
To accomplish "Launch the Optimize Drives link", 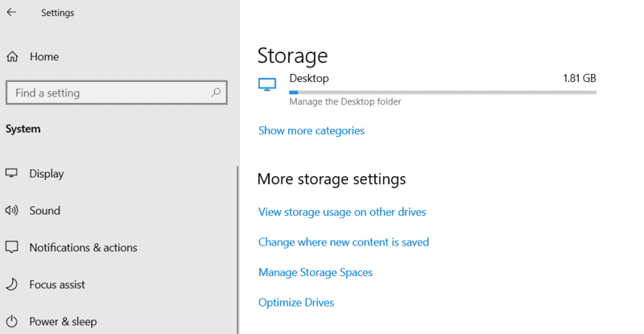I will [295, 303].
